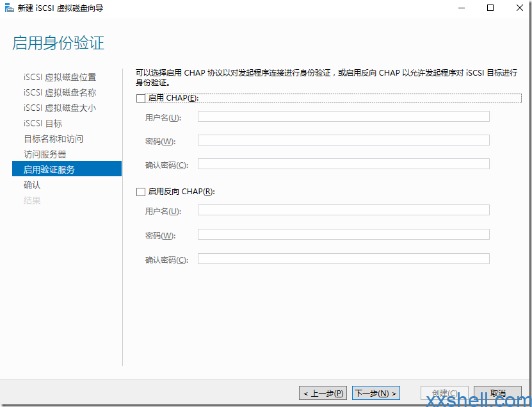This screenshot has height=407, width=532.
Task: Enable the 启用 CHAP checkbox
Action: [141, 99]
